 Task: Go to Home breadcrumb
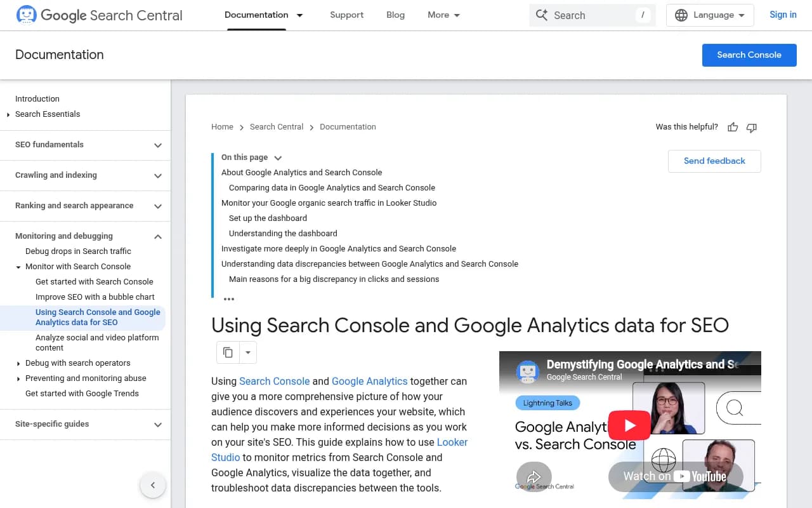(222, 127)
